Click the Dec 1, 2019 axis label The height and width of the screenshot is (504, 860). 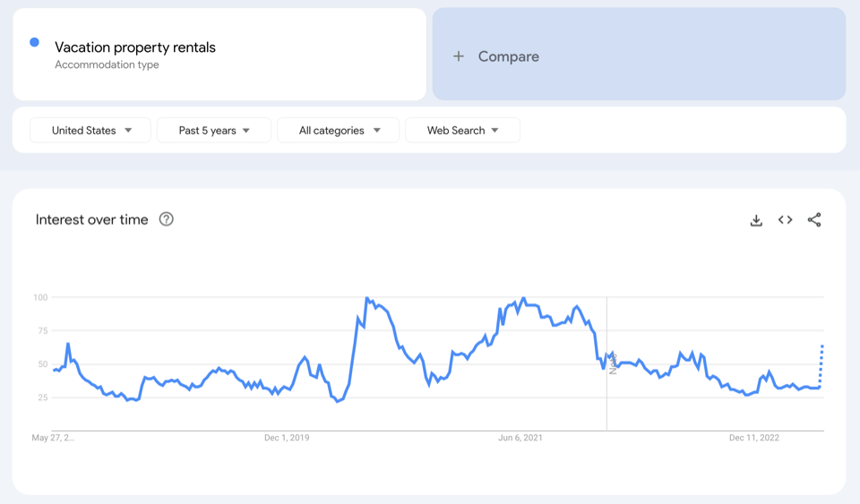(x=287, y=438)
